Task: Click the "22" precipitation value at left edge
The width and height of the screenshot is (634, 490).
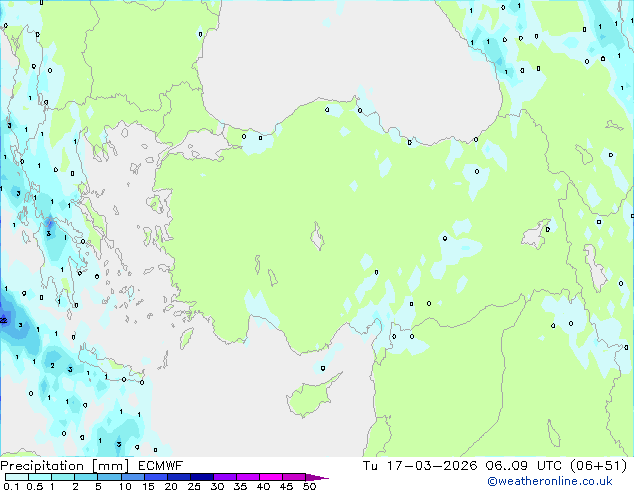Action: pyautogui.click(x=3, y=320)
